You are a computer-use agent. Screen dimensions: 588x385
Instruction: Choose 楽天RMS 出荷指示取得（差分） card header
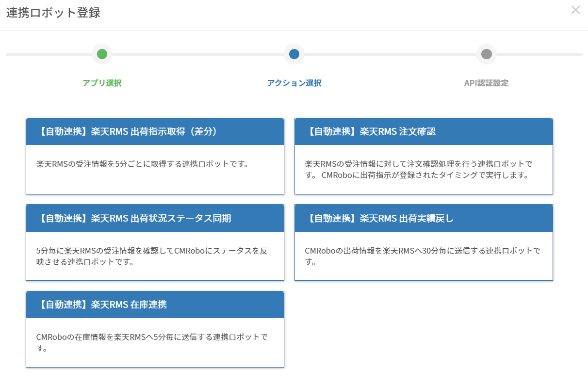(155, 132)
